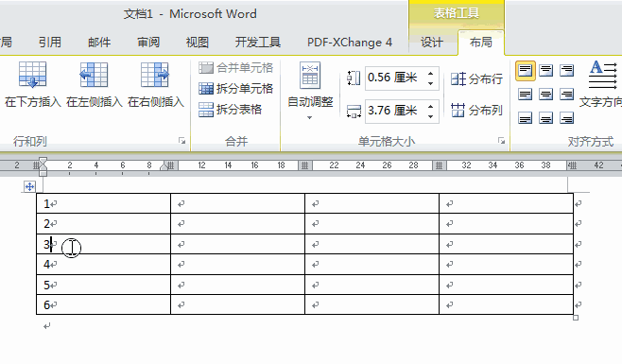Switch to table Design (设计) tab
Image resolution: width=622 pixels, height=364 pixels.
click(x=432, y=43)
